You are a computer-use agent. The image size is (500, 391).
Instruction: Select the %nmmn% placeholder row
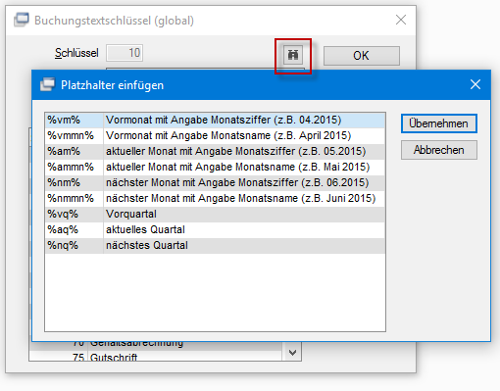pos(215,198)
